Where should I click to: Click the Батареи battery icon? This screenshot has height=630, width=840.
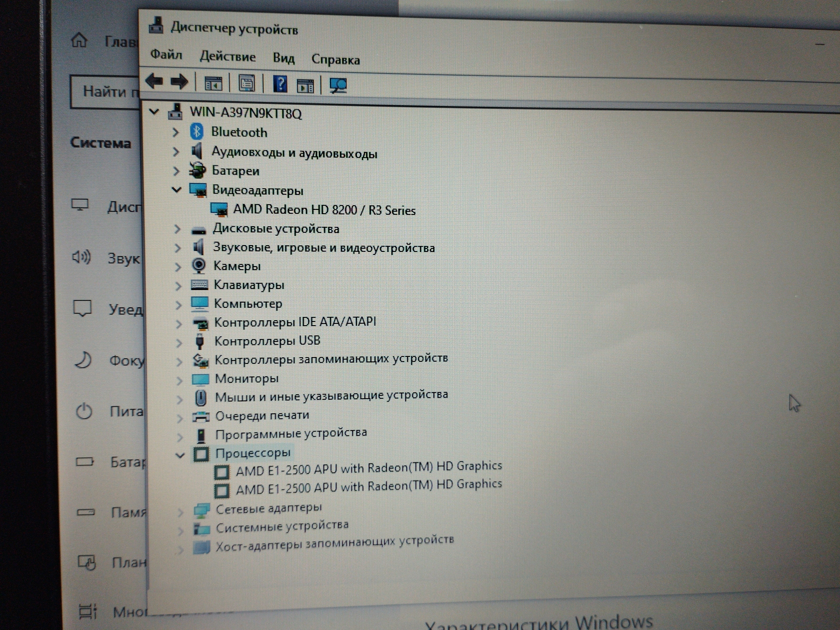[x=198, y=170]
